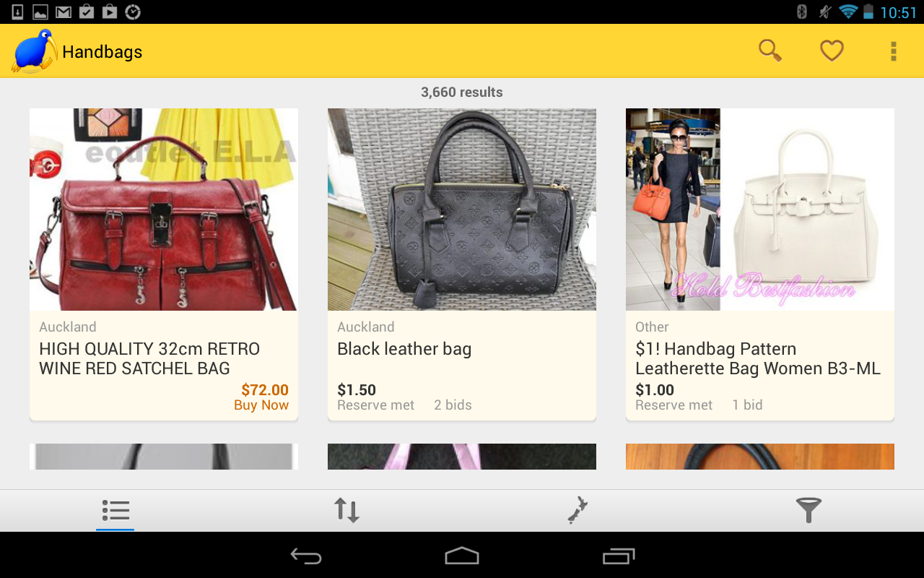Image resolution: width=924 pixels, height=578 pixels.
Task: Open the black leather bag photo
Action: (x=462, y=210)
